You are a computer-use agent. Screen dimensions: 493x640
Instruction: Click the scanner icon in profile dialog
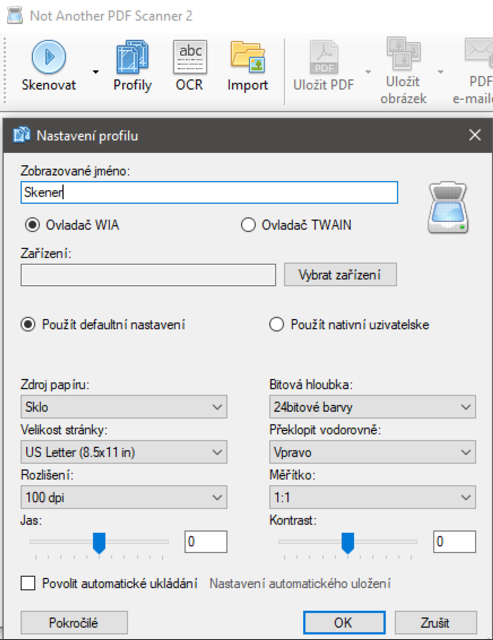[x=448, y=208]
